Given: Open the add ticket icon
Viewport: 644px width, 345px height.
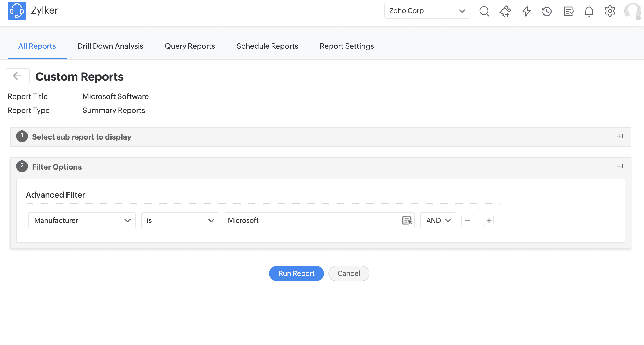Looking at the screenshot, I should coord(505,11).
